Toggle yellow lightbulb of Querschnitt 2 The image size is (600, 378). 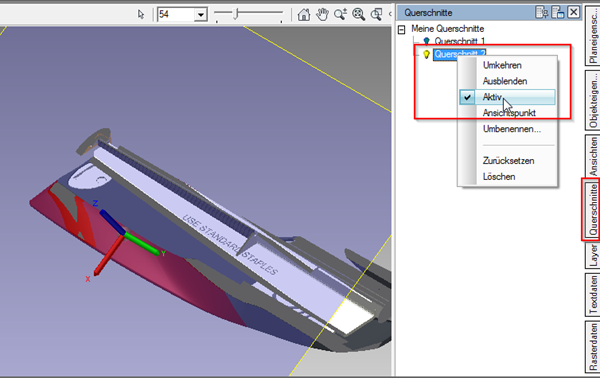coord(426,54)
